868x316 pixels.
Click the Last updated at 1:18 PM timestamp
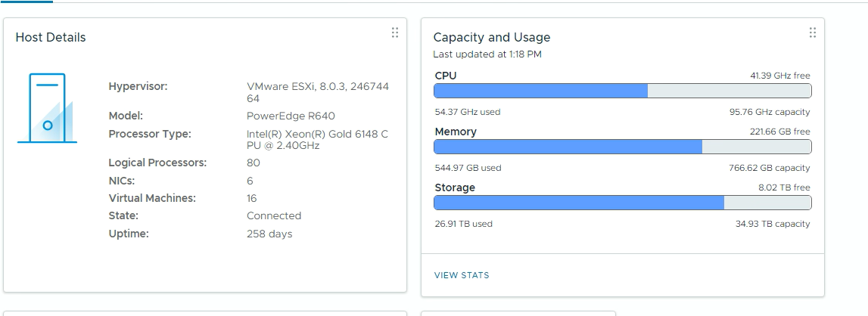pos(487,54)
